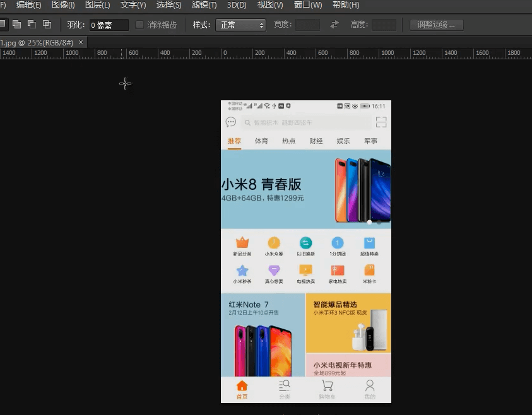Select the 体育 tab in mockup
532x415 pixels.
261,141
